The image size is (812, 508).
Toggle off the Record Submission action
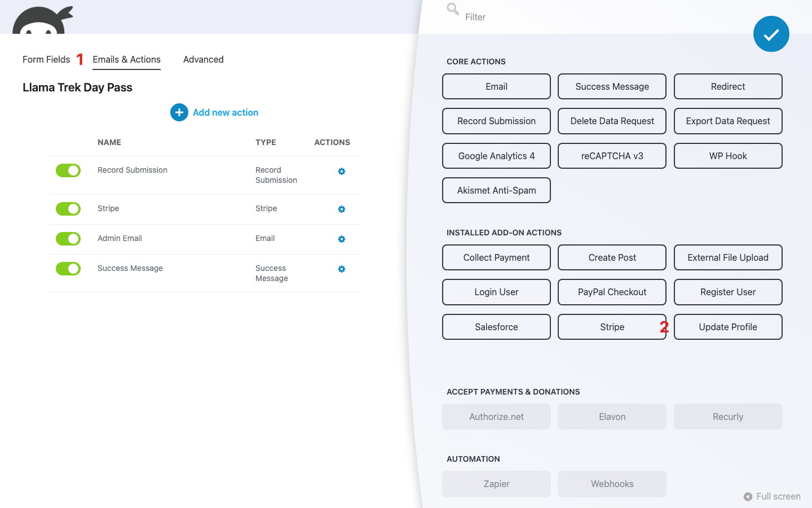(x=68, y=170)
